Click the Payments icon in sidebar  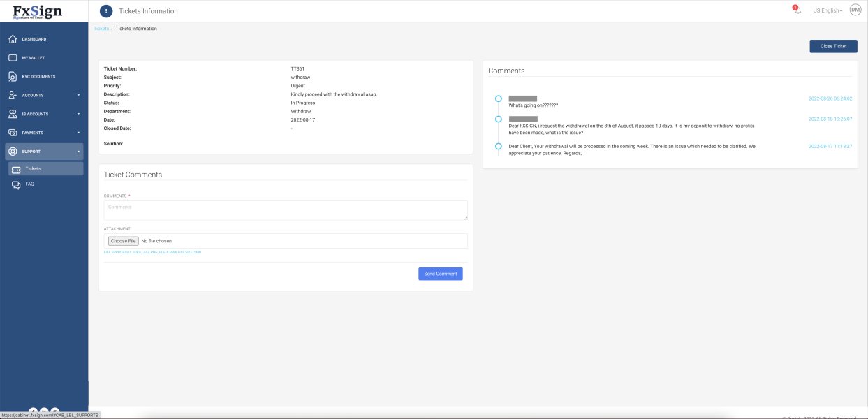[x=13, y=133]
